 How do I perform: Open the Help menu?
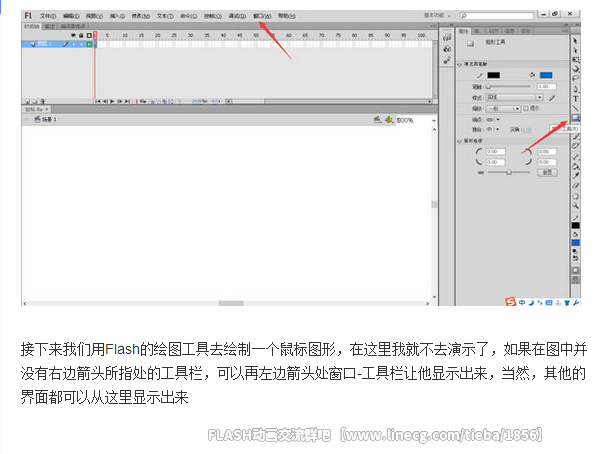(286, 16)
